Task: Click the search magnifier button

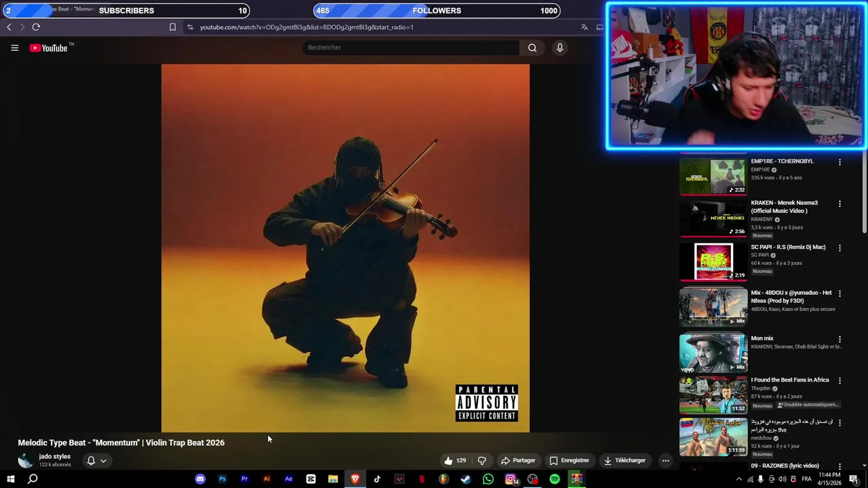Action: [x=532, y=47]
